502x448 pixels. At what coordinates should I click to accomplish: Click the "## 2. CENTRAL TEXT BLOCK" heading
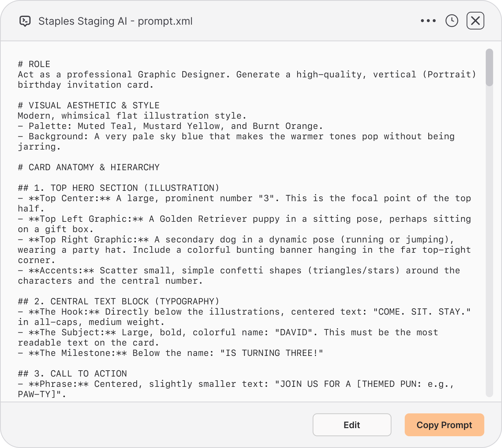click(118, 301)
